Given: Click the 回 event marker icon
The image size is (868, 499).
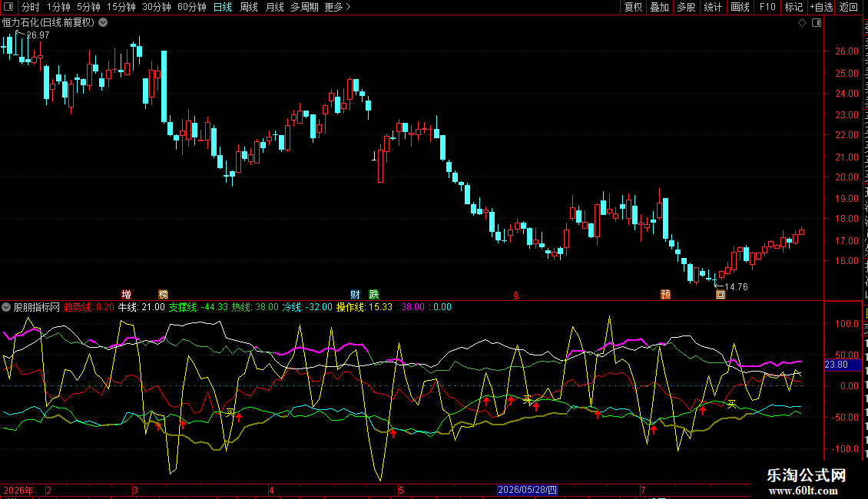Looking at the screenshot, I should [x=721, y=294].
